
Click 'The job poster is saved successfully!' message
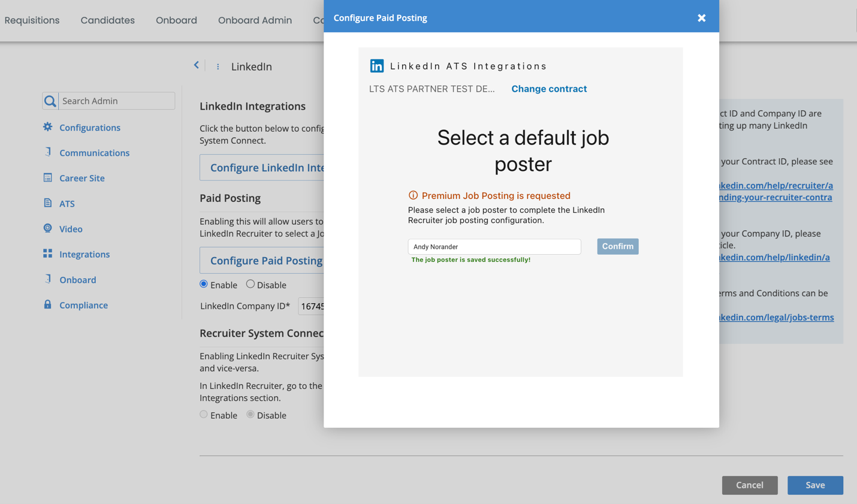[471, 259]
